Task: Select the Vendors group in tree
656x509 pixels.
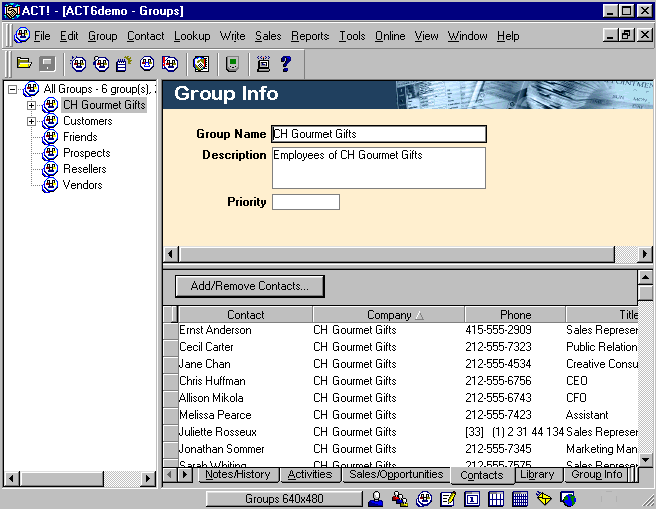Action: click(82, 185)
